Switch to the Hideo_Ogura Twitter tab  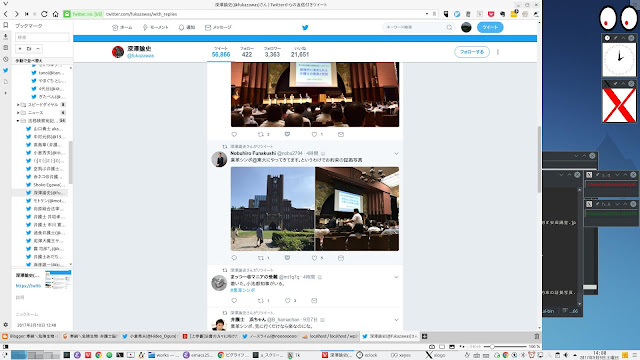coord(150,336)
